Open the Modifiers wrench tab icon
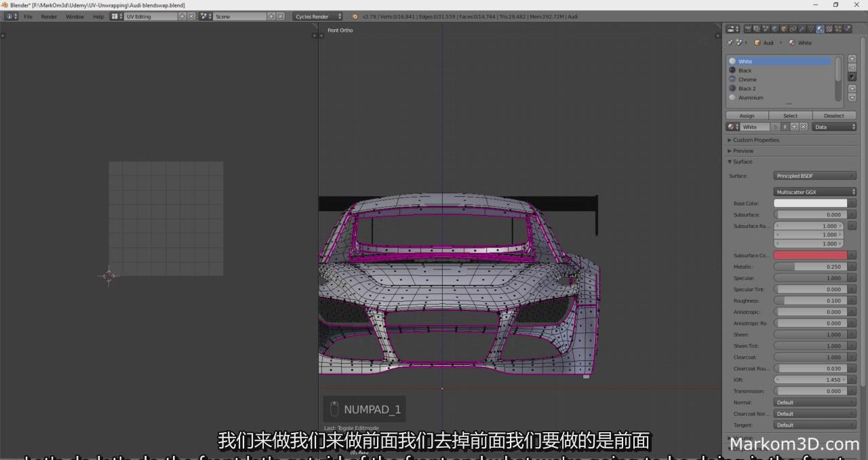Viewport: 868px width, 460px height. (802, 29)
